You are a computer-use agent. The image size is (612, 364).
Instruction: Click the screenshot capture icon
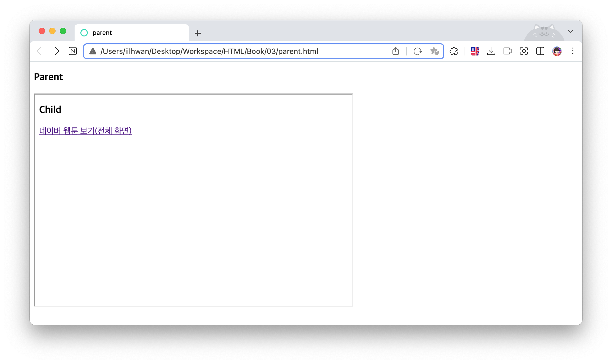524,51
